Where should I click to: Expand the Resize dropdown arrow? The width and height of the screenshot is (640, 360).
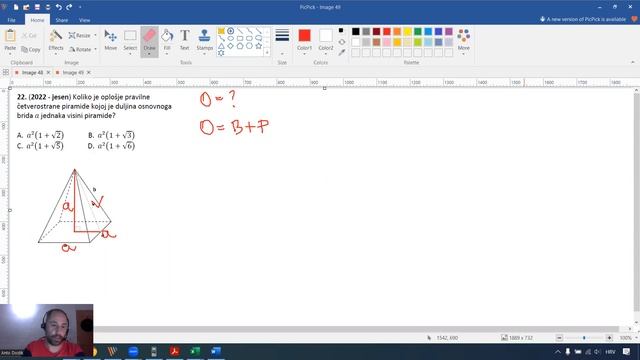click(x=96, y=36)
